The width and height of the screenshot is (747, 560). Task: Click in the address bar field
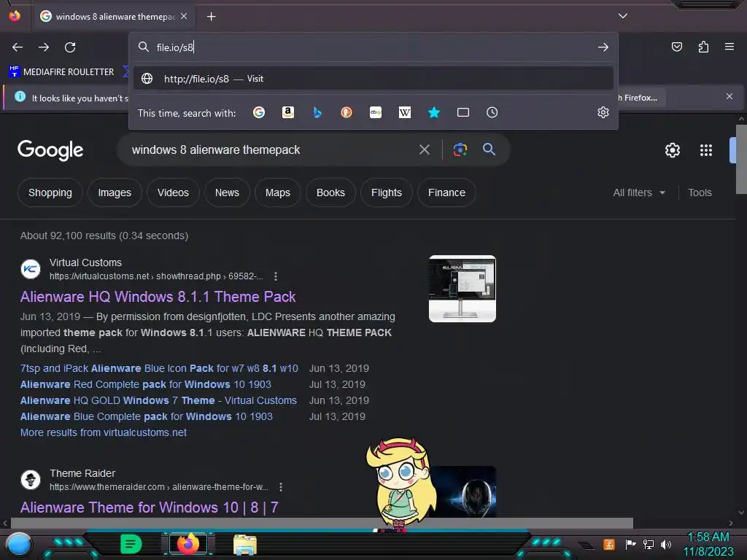[373, 47]
